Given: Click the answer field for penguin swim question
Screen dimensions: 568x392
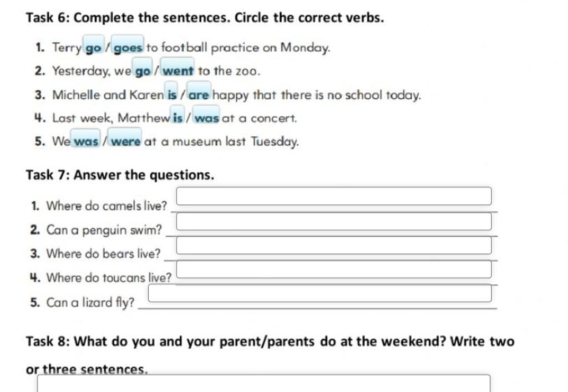Looking at the screenshot, I should tap(334, 222).
